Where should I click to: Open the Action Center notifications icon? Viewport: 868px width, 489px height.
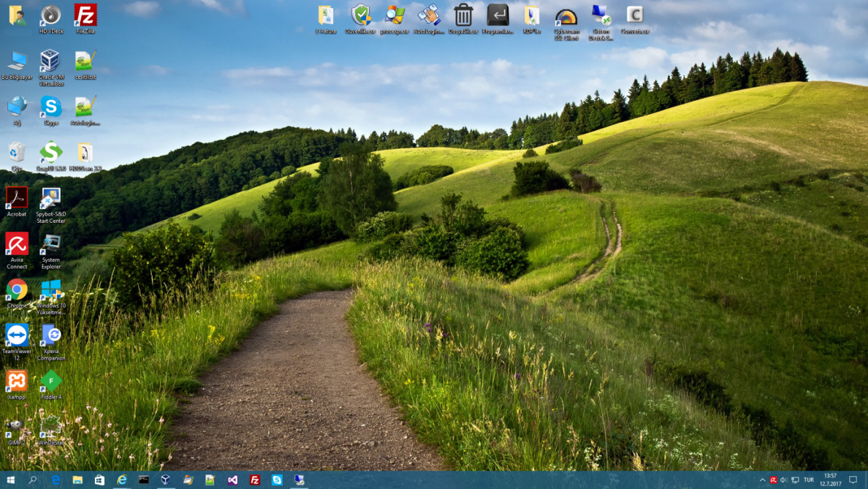click(x=854, y=480)
